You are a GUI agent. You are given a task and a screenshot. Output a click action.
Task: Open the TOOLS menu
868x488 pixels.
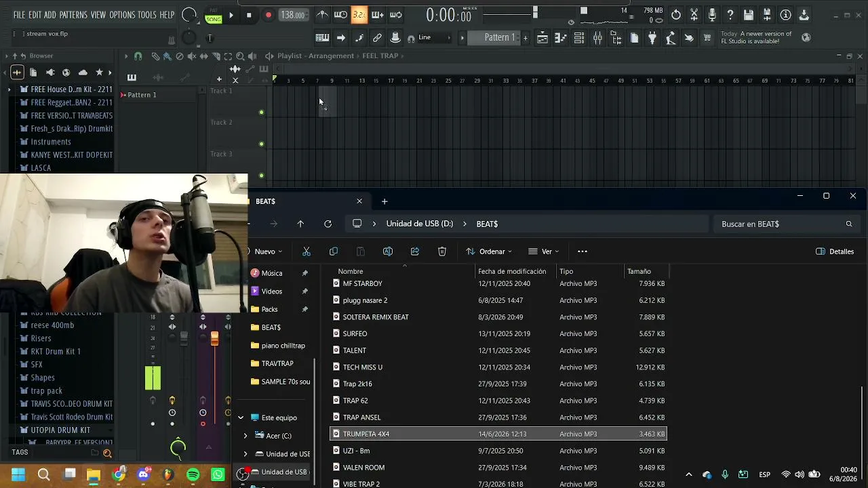point(147,15)
